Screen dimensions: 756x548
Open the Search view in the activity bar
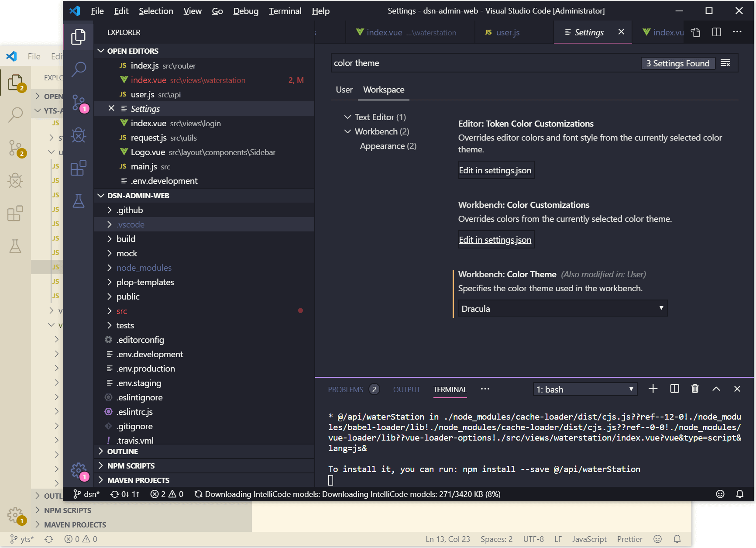(79, 69)
